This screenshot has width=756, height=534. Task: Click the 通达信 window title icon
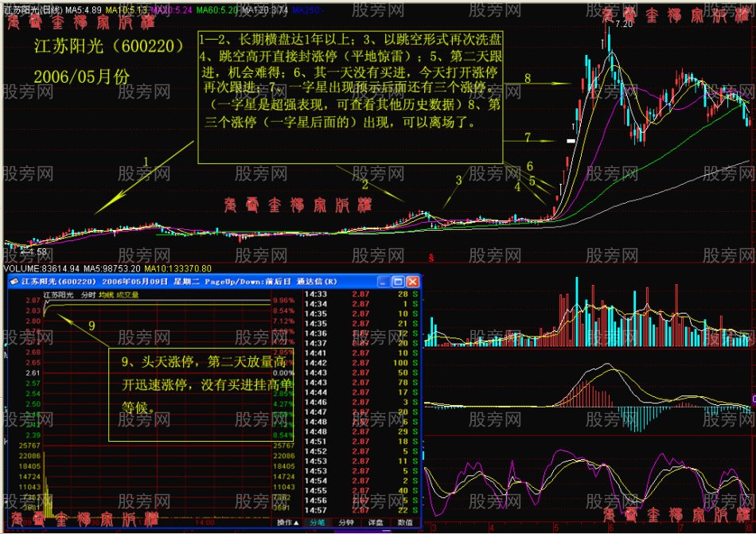[14, 282]
